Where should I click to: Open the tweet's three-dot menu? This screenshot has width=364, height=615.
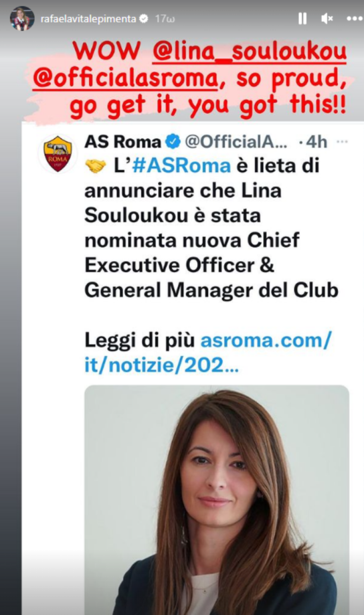(x=342, y=142)
